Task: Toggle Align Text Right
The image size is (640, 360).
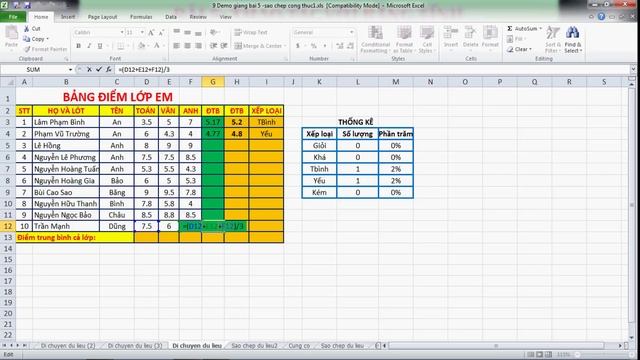Action: coord(198,46)
